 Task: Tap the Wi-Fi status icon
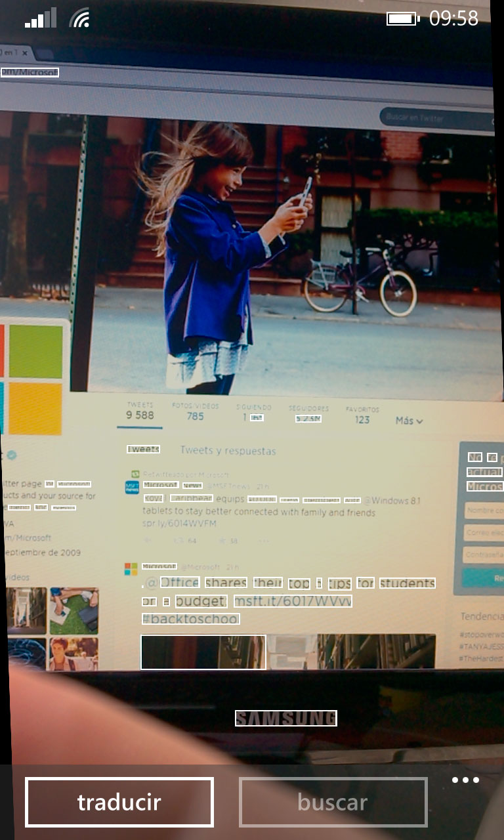coord(80,18)
